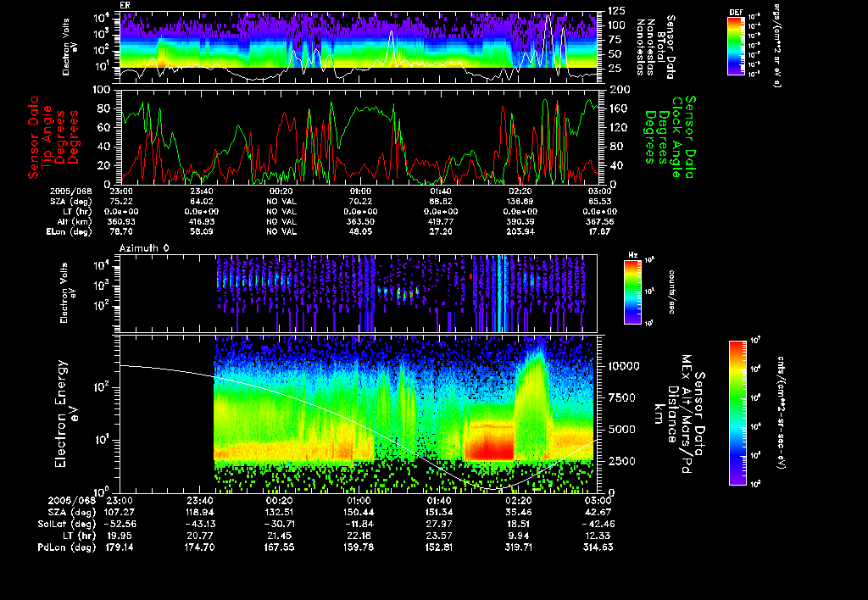Click the 10000 km tick on the distance axis
This screenshot has width=868, height=600.
pyautogui.click(x=623, y=366)
